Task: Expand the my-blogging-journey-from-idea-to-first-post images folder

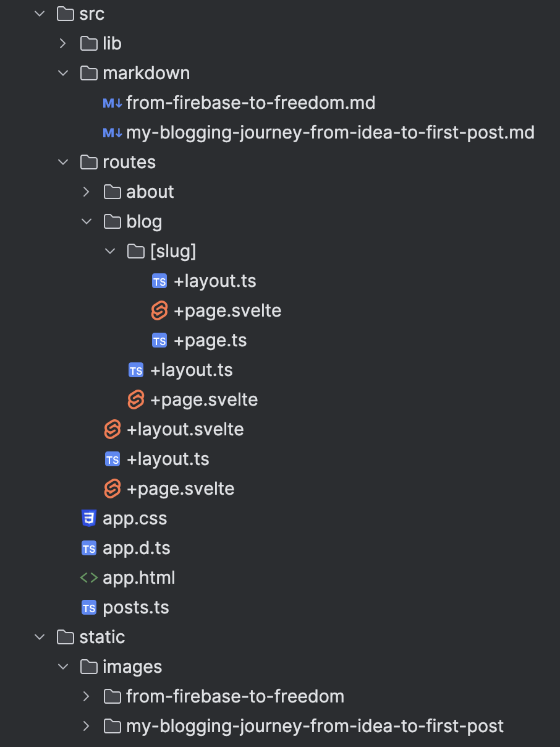Action: tap(86, 726)
